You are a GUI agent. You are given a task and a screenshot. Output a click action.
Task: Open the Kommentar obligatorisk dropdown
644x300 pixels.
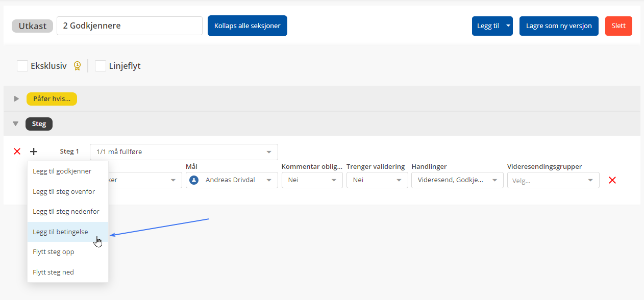pos(312,180)
